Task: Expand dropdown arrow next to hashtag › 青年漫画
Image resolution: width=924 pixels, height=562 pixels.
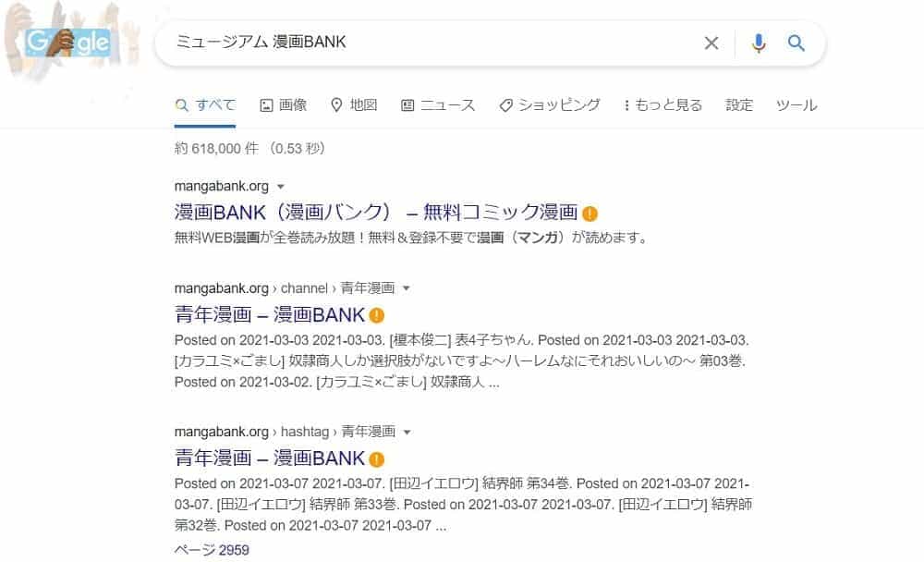Action: [x=407, y=433]
